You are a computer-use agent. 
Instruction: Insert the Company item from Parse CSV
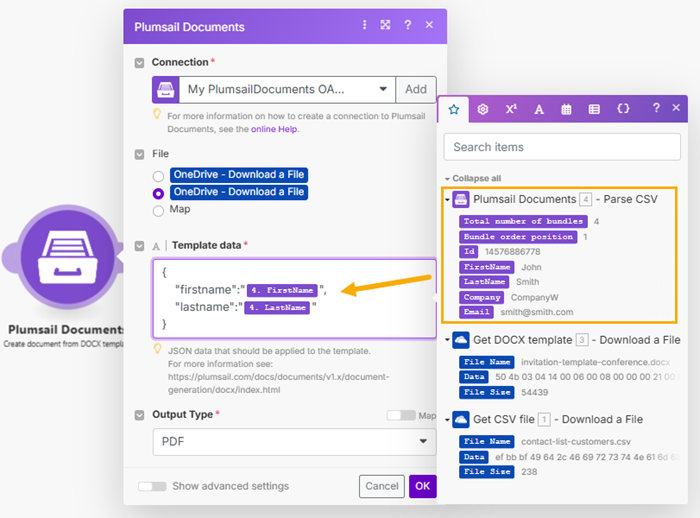[482, 297]
